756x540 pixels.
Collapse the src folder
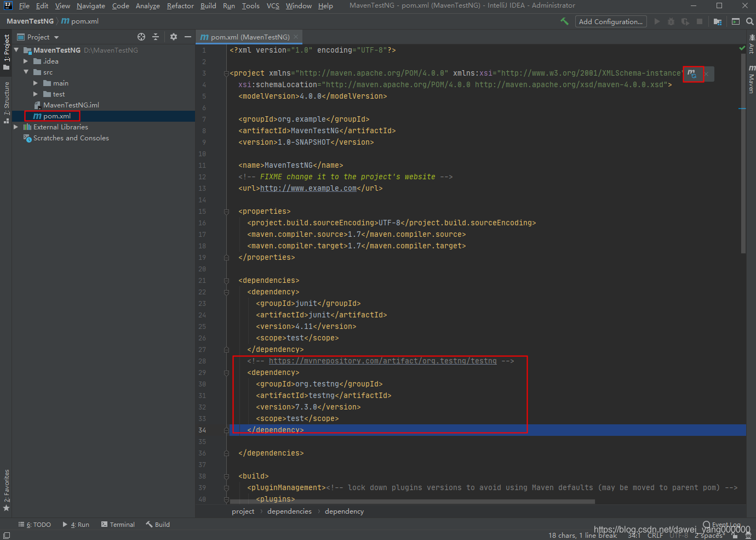(x=26, y=72)
